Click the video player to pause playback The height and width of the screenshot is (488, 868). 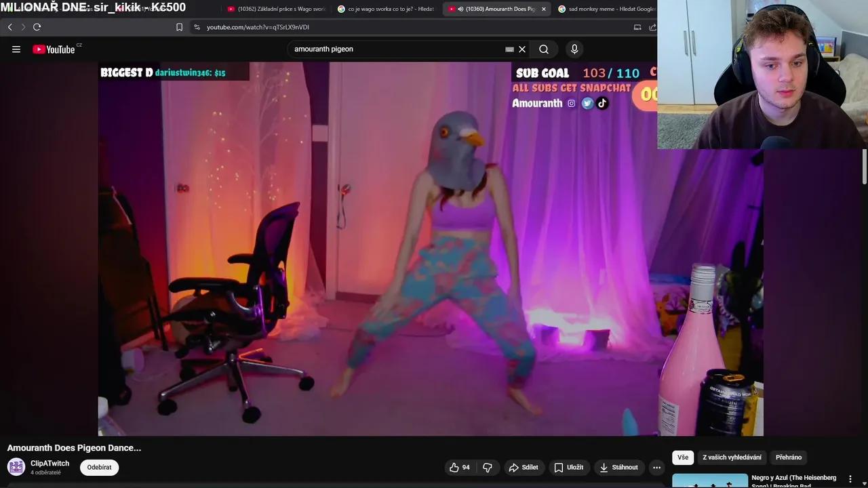(431, 249)
